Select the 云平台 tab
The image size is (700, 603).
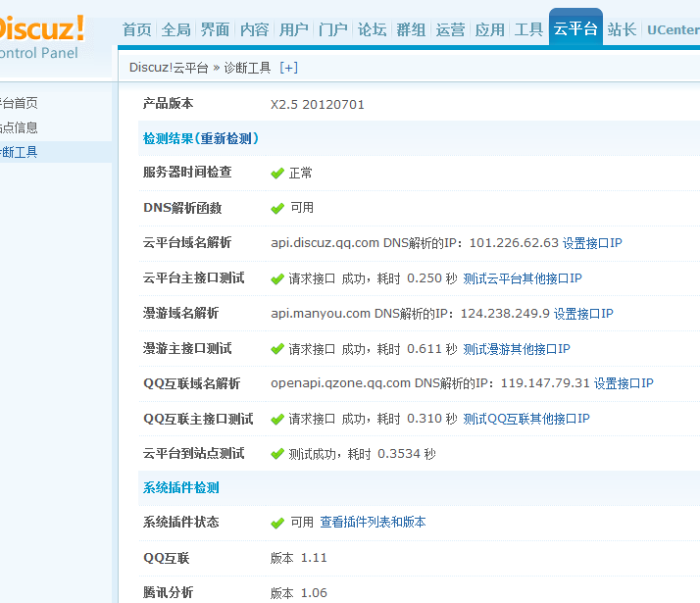[575, 28]
